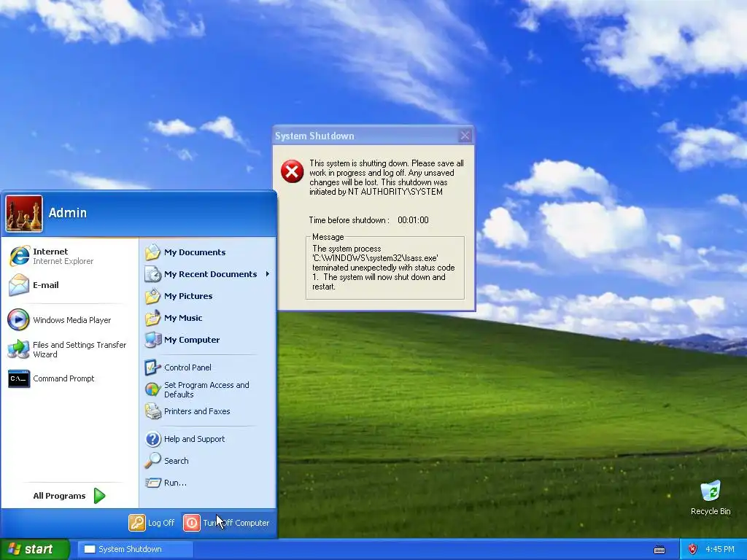Choose My Pictures menu text
747x560 pixels.
[x=188, y=296]
